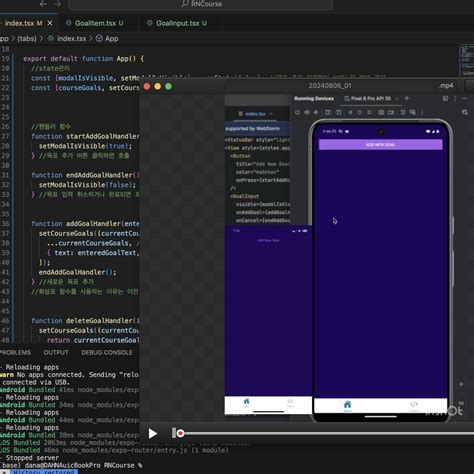Click the index.tsx breadcrumb segment
Screen dimensions: 474x474
click(67, 39)
